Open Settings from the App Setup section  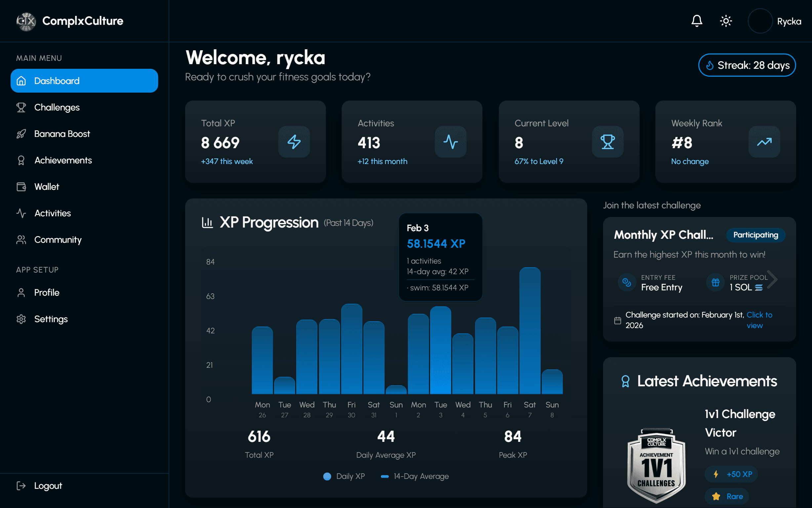pyautogui.click(x=51, y=319)
